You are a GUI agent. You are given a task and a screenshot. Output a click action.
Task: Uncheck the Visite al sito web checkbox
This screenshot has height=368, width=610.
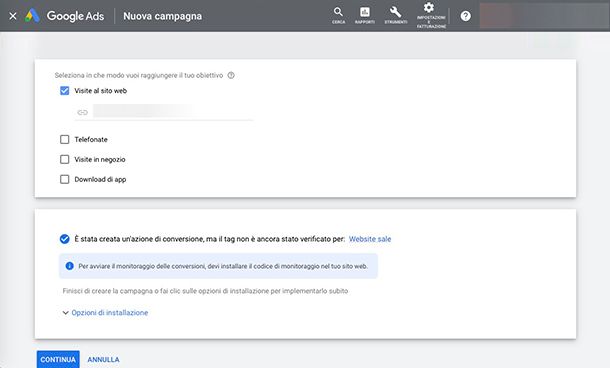(65, 91)
